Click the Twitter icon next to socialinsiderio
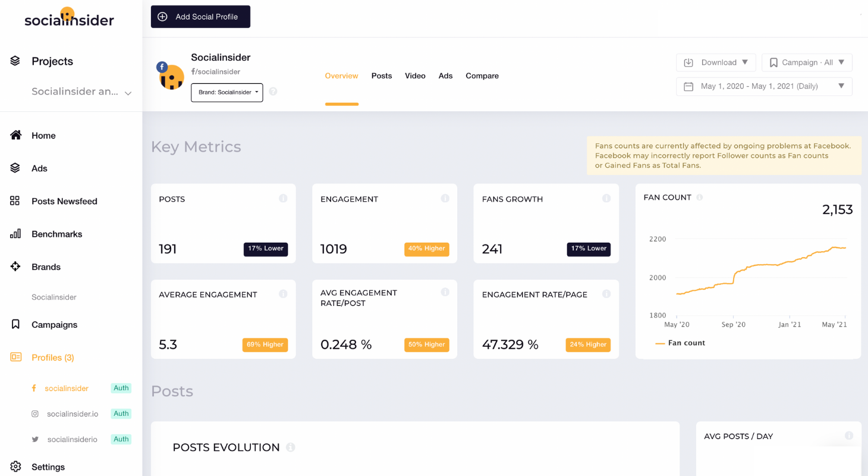 35,439
